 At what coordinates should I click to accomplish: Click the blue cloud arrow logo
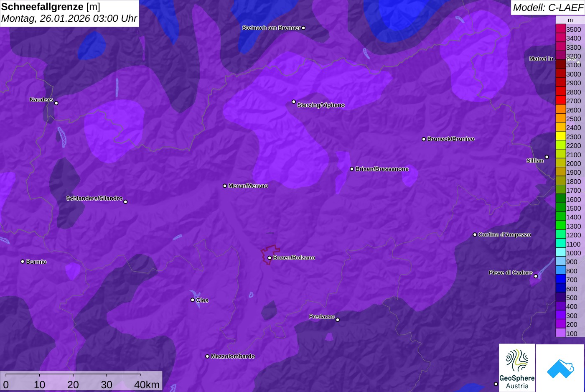coord(560,368)
